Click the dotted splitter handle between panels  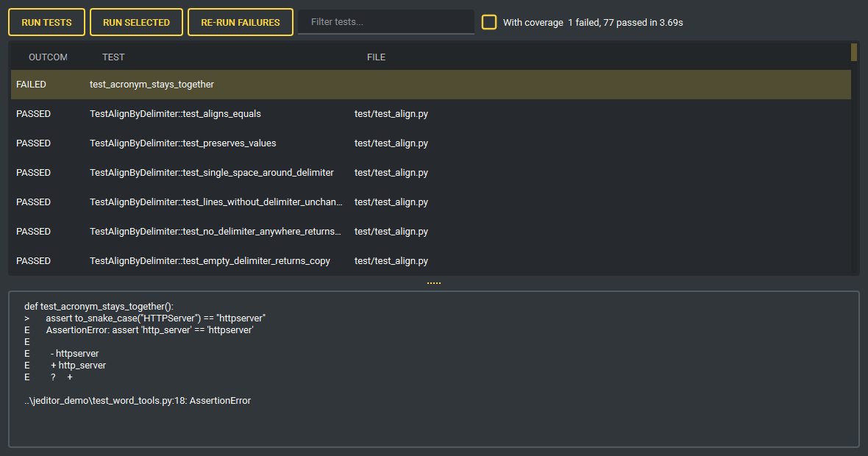coord(434,283)
